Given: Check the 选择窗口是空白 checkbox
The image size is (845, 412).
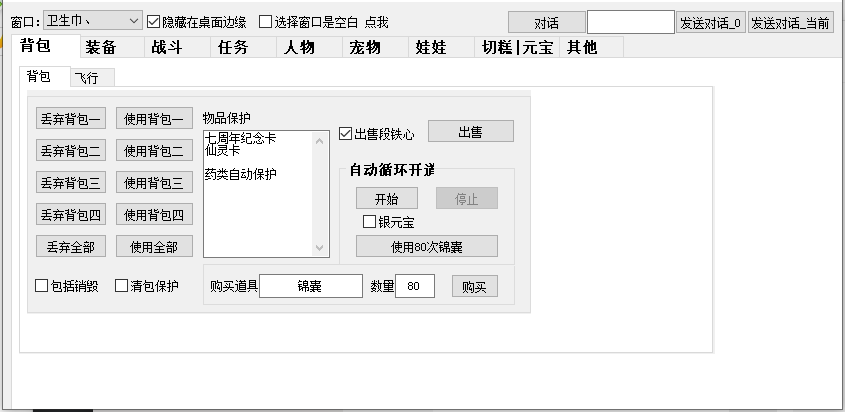Looking at the screenshot, I should pyautogui.click(x=266, y=21).
